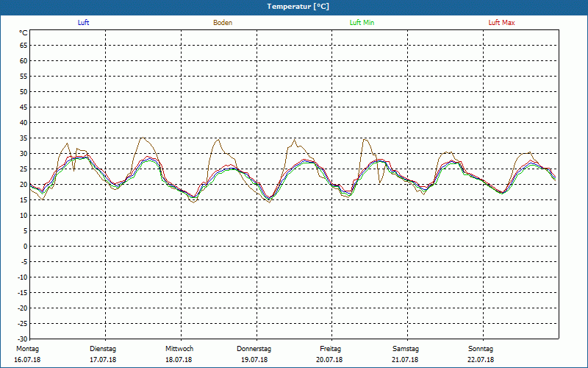
Task: Click the 'Donnerstag' day label
Action: click(x=254, y=349)
